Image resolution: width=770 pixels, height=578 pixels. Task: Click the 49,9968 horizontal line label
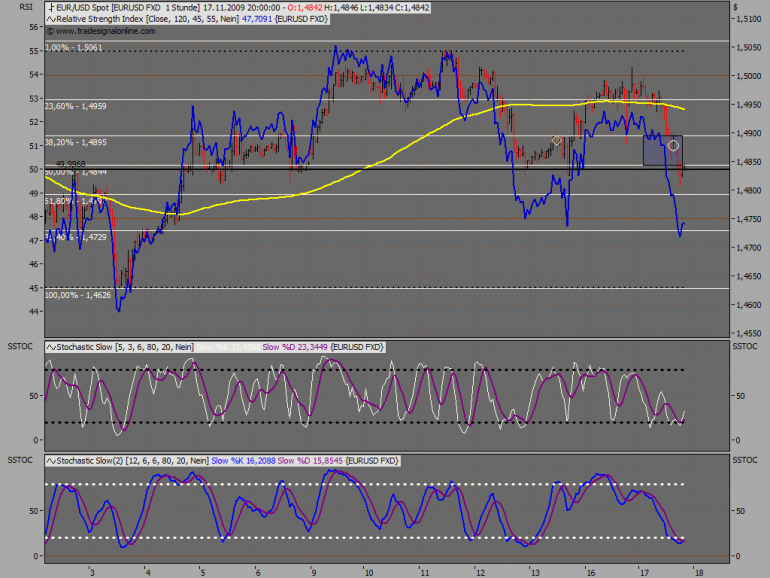70,164
